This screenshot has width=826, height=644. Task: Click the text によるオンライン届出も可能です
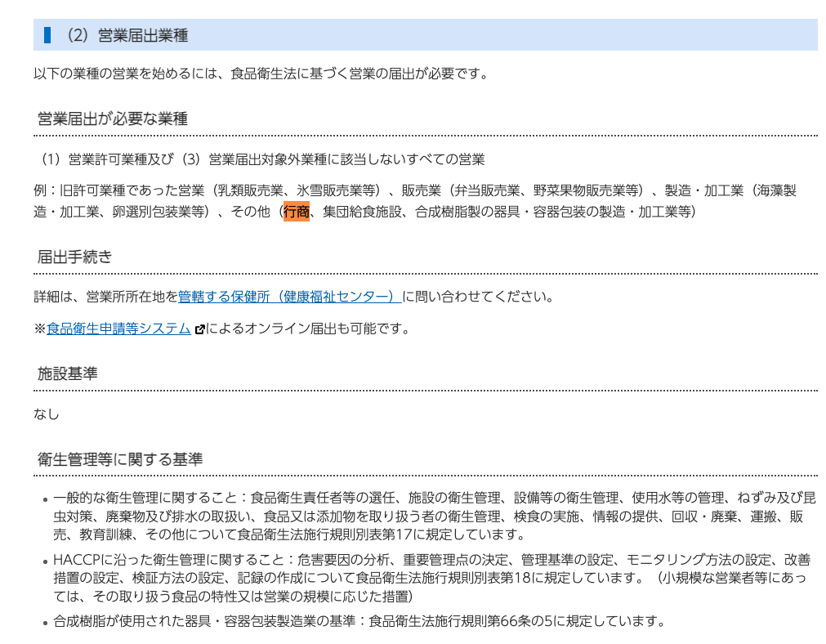pos(307,329)
